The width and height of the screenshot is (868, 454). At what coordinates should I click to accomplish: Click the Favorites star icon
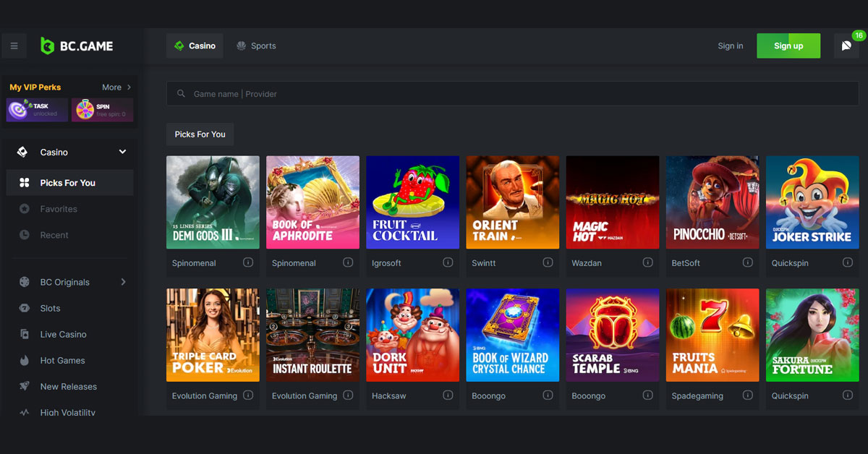pyautogui.click(x=25, y=209)
